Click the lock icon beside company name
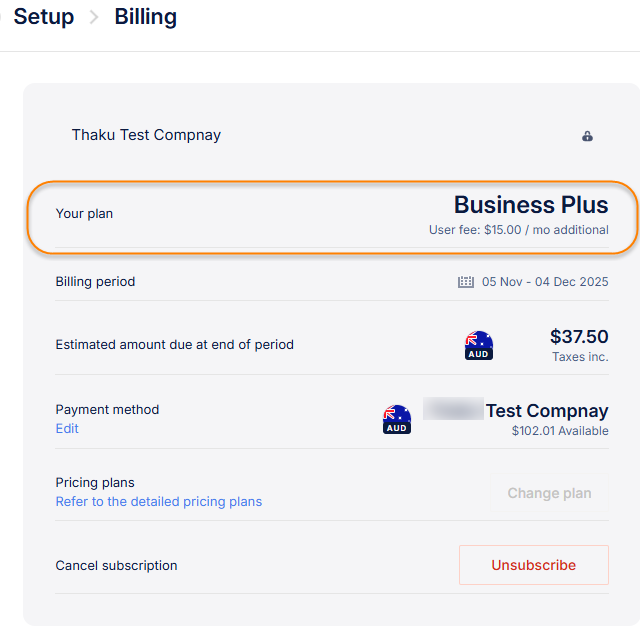Viewport: 640px width, 626px height. [x=587, y=136]
